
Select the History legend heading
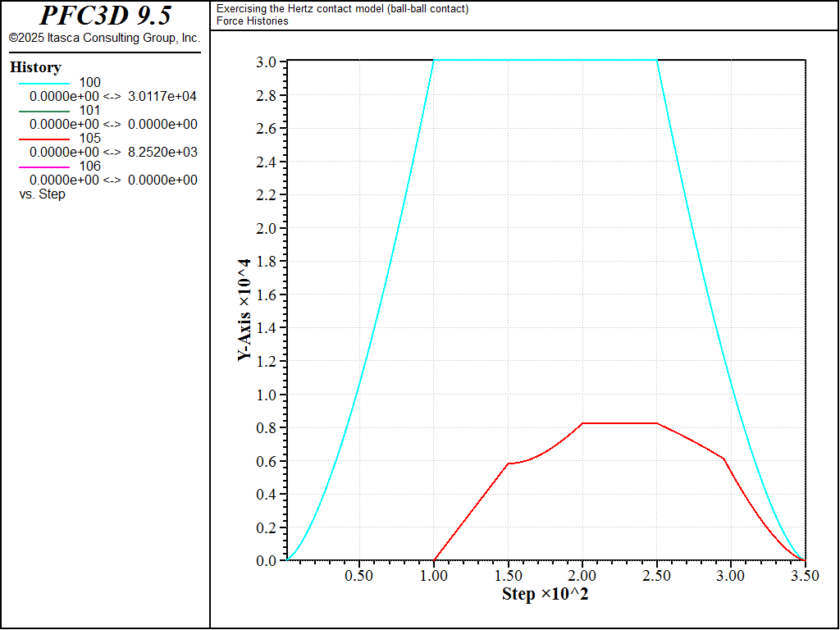[35, 67]
